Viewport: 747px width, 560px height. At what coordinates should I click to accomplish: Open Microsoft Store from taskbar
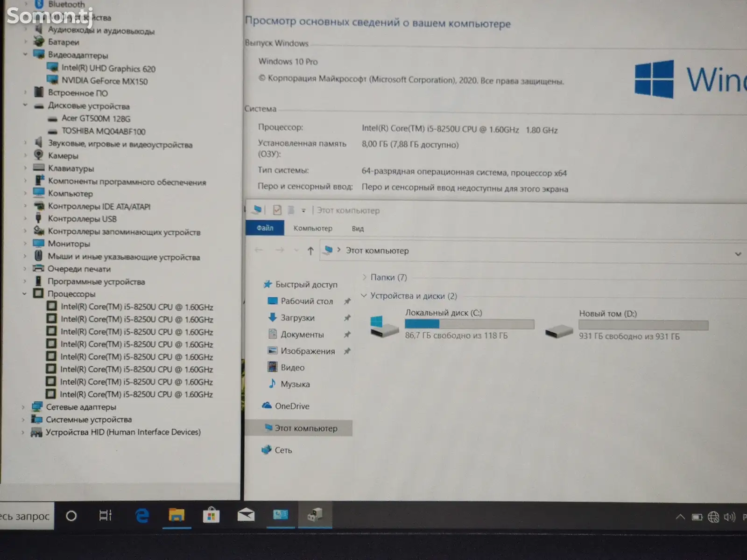[x=211, y=516]
